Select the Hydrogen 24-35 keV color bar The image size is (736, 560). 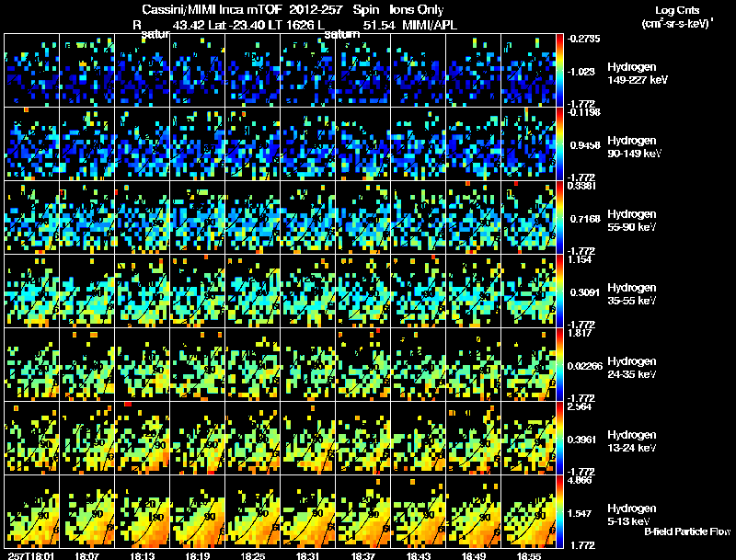click(559, 364)
